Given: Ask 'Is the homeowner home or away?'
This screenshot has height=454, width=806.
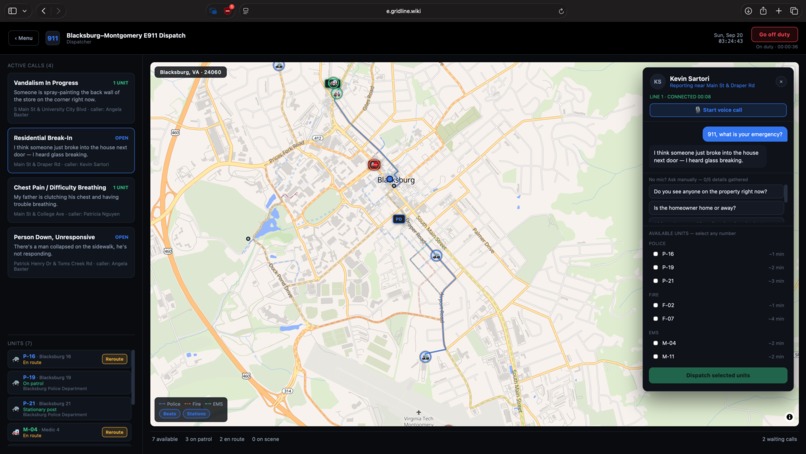Looking at the screenshot, I should [716, 208].
